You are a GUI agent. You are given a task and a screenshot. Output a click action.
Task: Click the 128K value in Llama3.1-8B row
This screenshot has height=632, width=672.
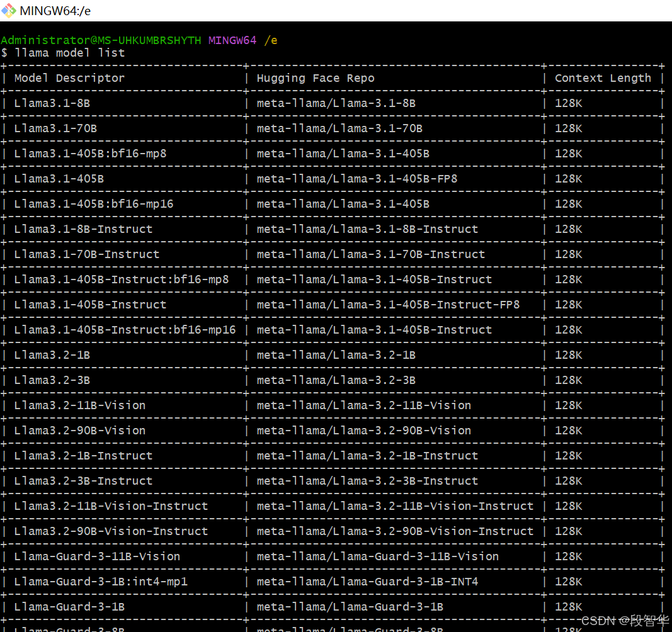(568, 103)
